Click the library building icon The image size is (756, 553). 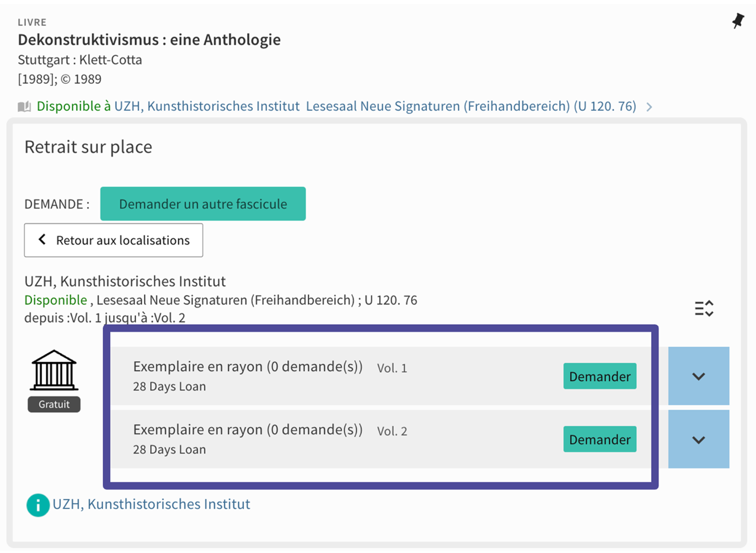pos(54,370)
